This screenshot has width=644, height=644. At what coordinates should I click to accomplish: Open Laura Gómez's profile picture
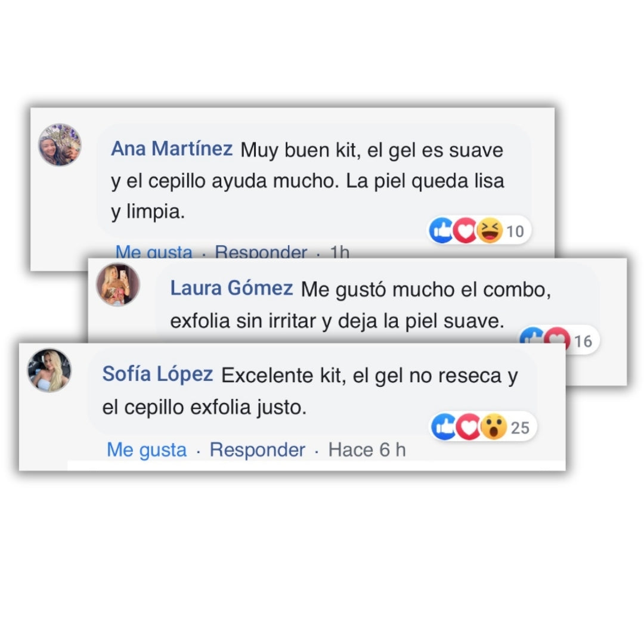pos(118,284)
